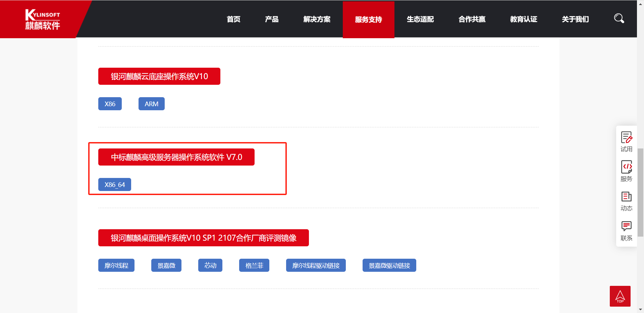Download the X86_64 server image
This screenshot has height=313, width=644.
pyautogui.click(x=115, y=185)
